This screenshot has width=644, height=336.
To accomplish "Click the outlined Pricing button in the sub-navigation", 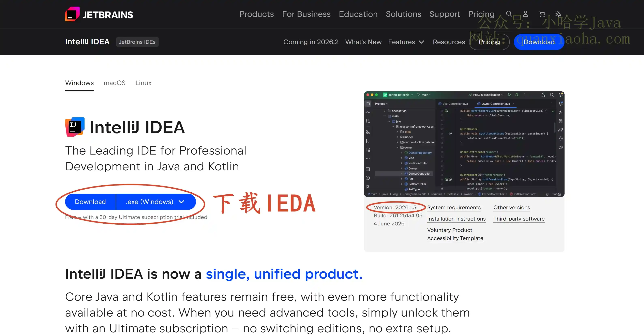I will 489,42.
